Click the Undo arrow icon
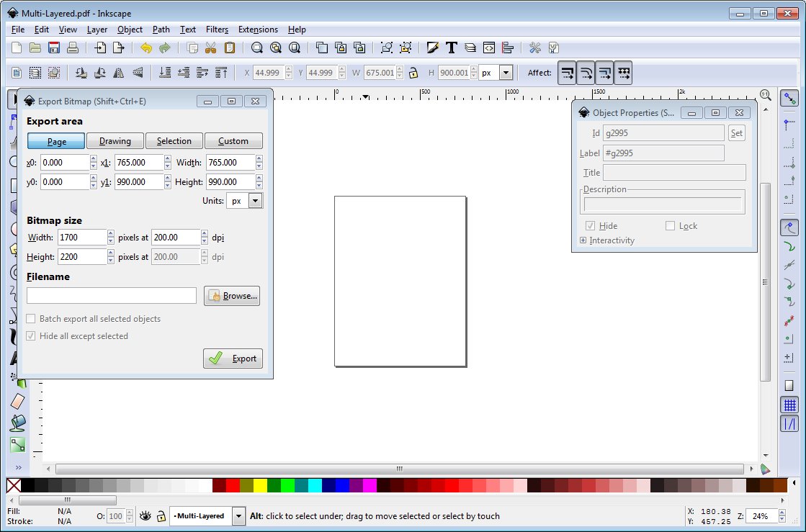806x532 pixels. coord(146,48)
